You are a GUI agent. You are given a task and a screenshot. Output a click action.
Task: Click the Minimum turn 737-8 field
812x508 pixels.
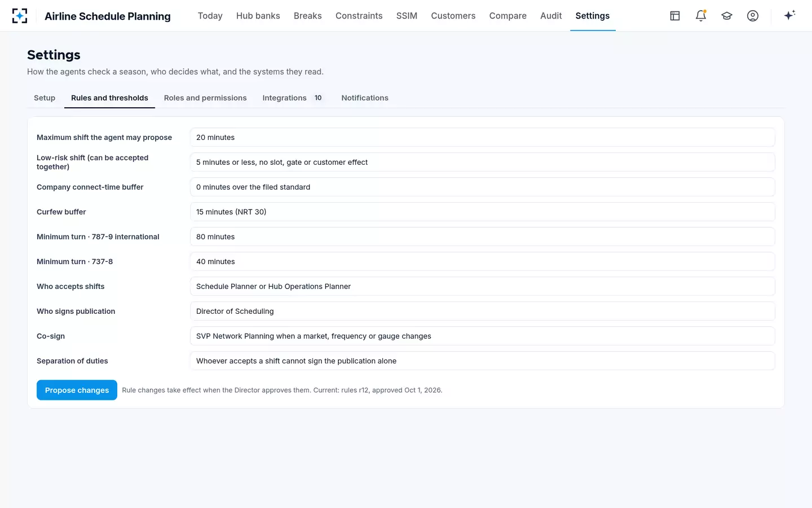tap(483, 261)
